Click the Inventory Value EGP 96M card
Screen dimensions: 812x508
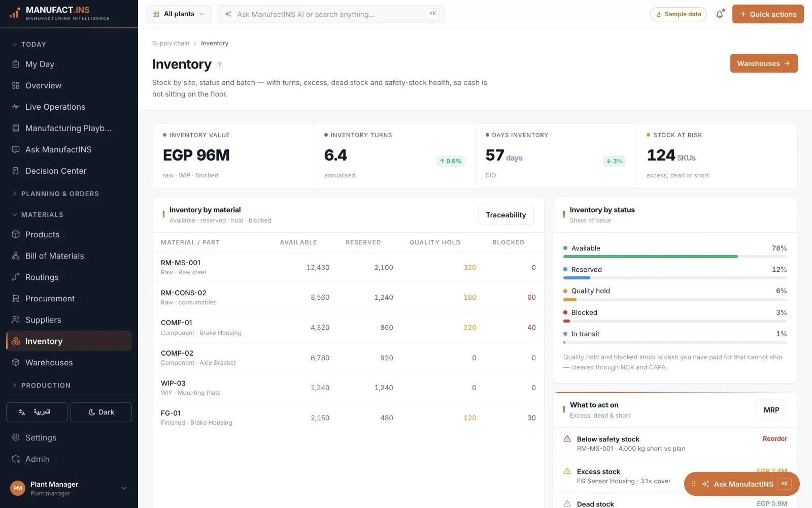233,156
